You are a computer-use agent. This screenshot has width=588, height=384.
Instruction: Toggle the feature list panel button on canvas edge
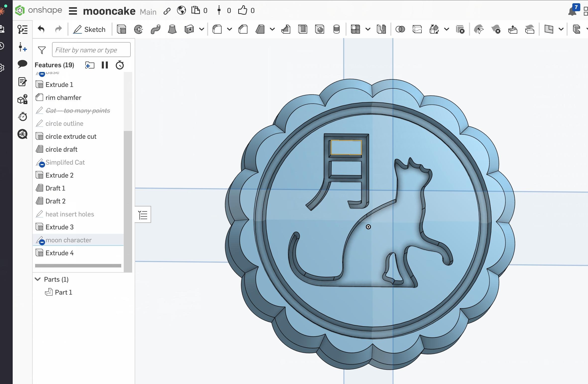click(x=143, y=215)
